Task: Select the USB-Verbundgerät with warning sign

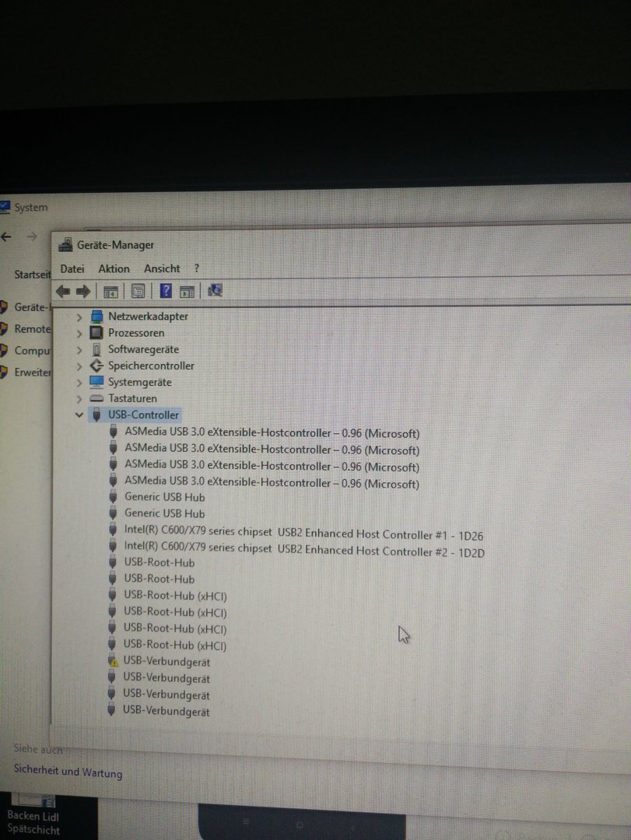Action: pyautogui.click(x=167, y=662)
